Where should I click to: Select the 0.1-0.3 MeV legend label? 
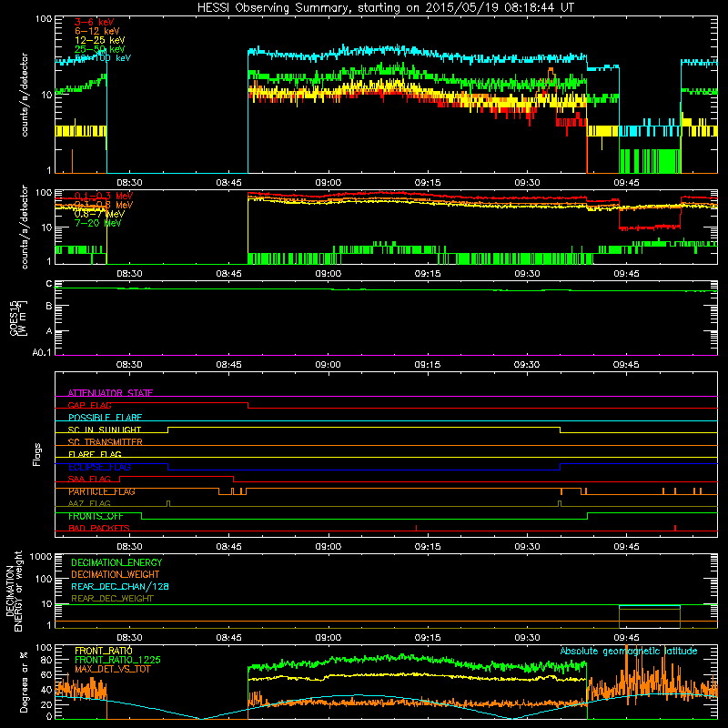point(104,196)
